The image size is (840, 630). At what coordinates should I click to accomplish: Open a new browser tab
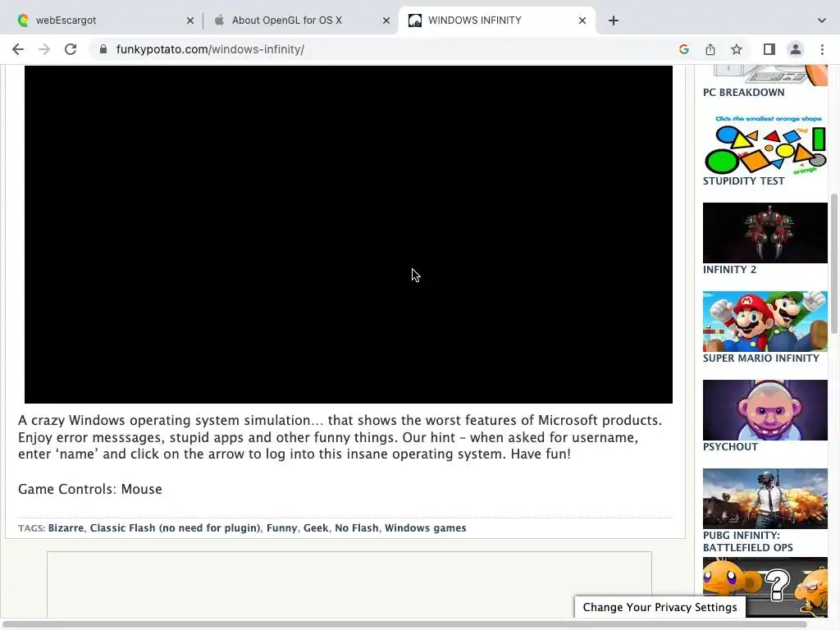coord(614,21)
